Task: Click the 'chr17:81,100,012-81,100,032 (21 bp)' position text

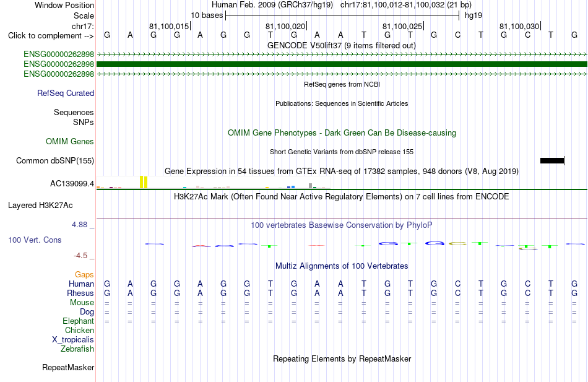Action: point(406,5)
